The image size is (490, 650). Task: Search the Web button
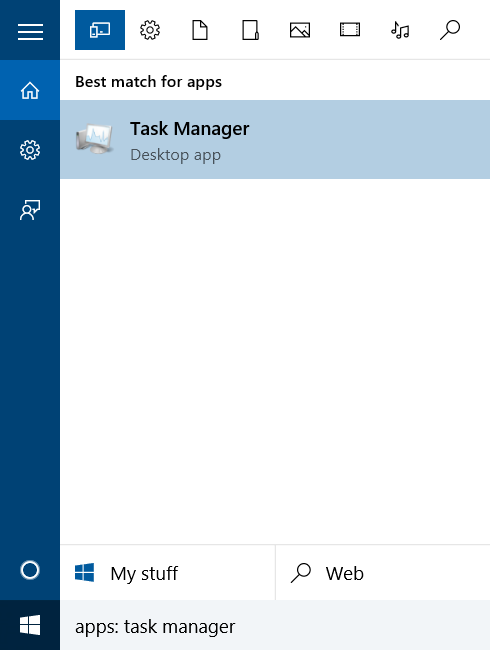click(x=383, y=573)
